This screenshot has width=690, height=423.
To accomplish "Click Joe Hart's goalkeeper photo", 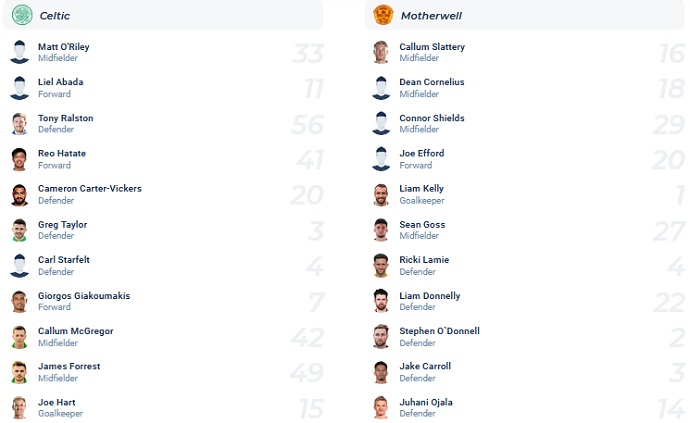I will click(x=20, y=407).
